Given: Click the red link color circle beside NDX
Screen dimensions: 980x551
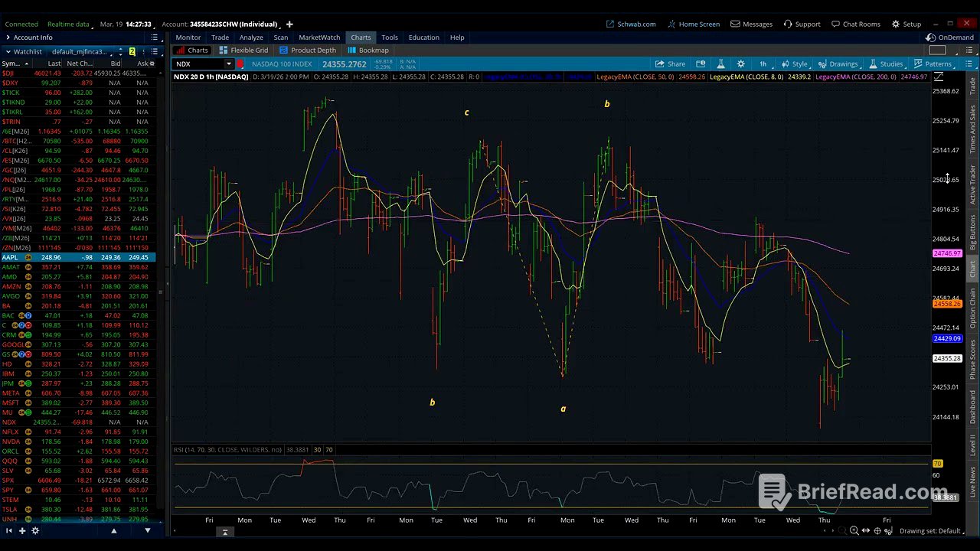Looking at the screenshot, I should (240, 64).
